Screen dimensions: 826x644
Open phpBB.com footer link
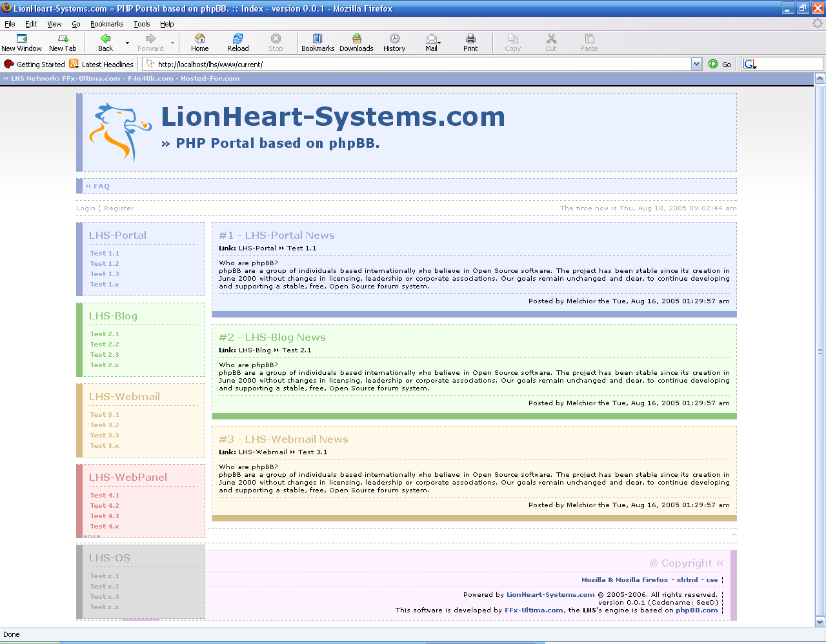(x=697, y=610)
